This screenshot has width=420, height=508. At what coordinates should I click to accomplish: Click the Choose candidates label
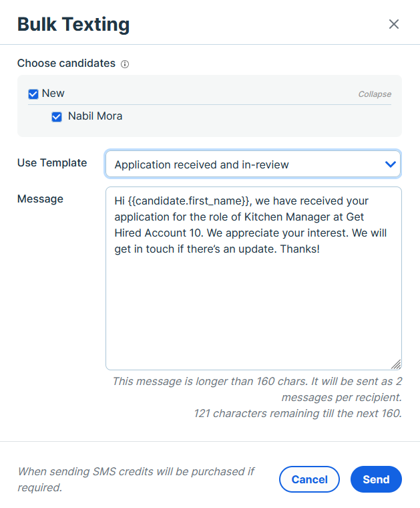66,63
